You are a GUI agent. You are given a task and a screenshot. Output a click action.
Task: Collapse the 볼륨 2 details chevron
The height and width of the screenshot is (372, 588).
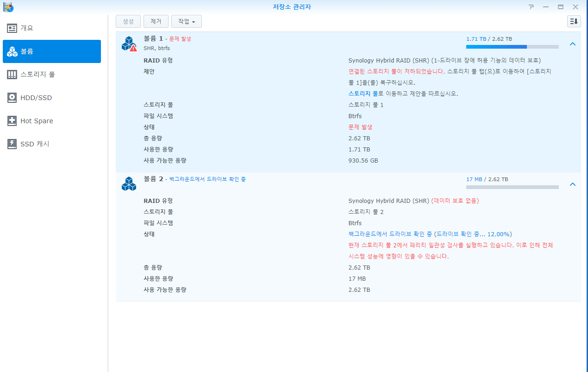(573, 184)
